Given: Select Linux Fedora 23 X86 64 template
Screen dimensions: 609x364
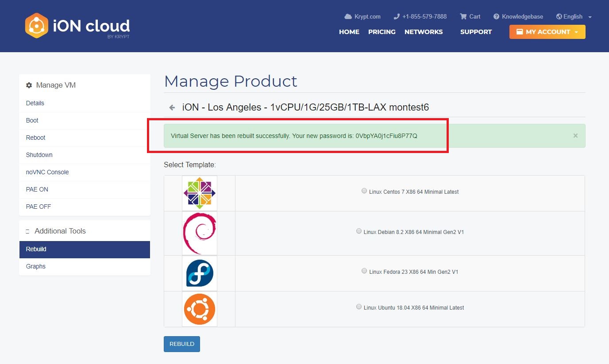Looking at the screenshot, I should coord(364,271).
